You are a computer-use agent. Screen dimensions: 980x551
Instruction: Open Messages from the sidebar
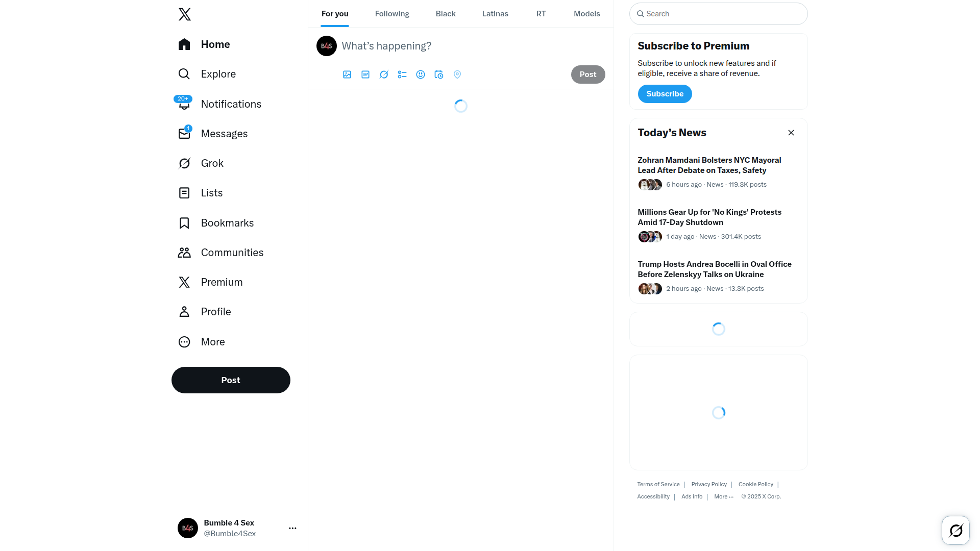(213, 134)
